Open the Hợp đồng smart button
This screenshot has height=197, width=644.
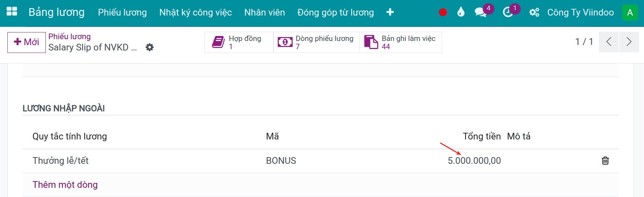tap(239, 42)
